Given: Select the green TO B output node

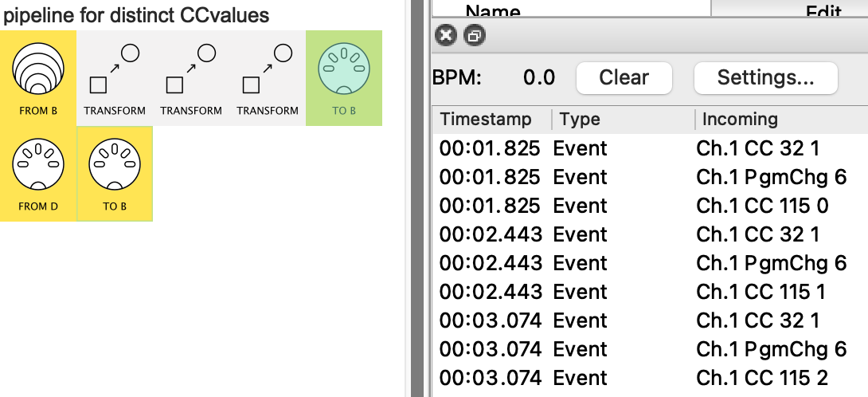Looking at the screenshot, I should click(343, 77).
